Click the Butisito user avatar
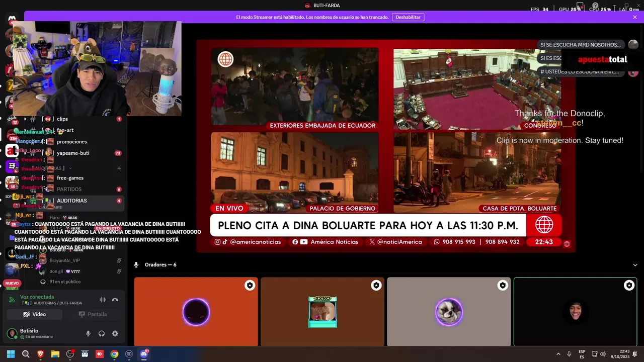644x362 pixels. point(12,333)
